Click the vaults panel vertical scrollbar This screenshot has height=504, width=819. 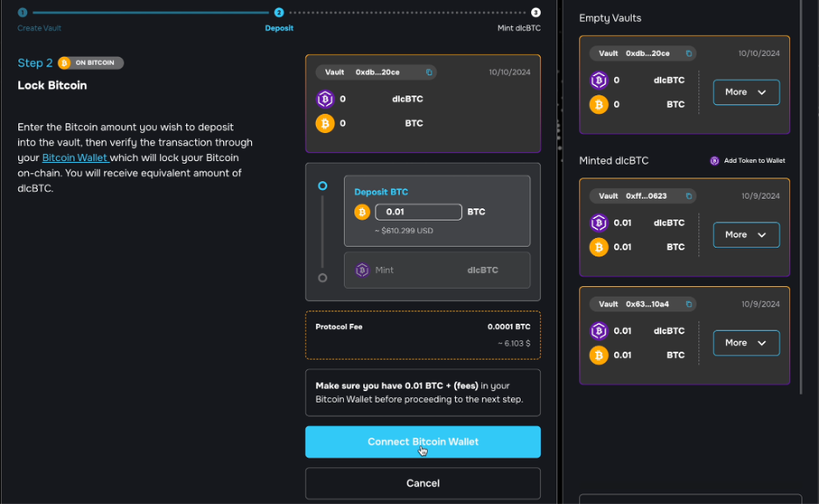(x=801, y=197)
